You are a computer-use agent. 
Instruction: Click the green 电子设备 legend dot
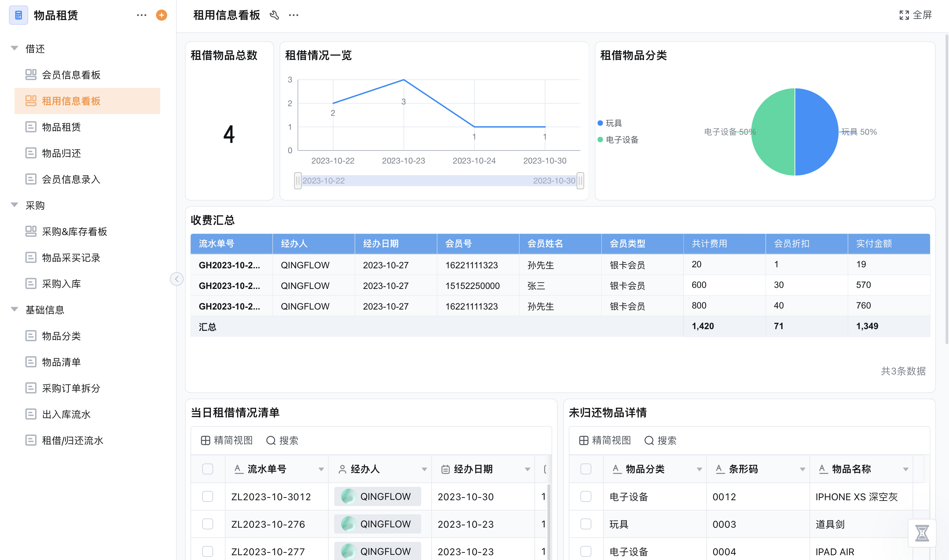click(600, 139)
